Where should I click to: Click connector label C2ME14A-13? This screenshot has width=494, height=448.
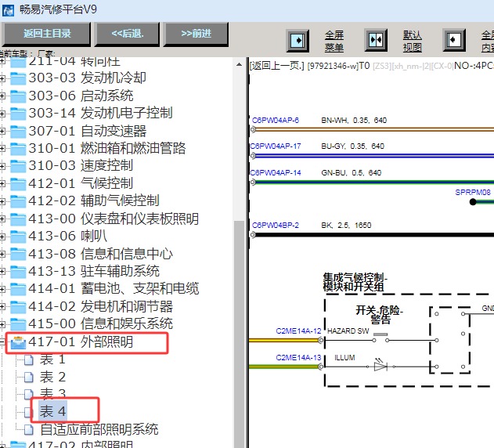tap(298, 357)
